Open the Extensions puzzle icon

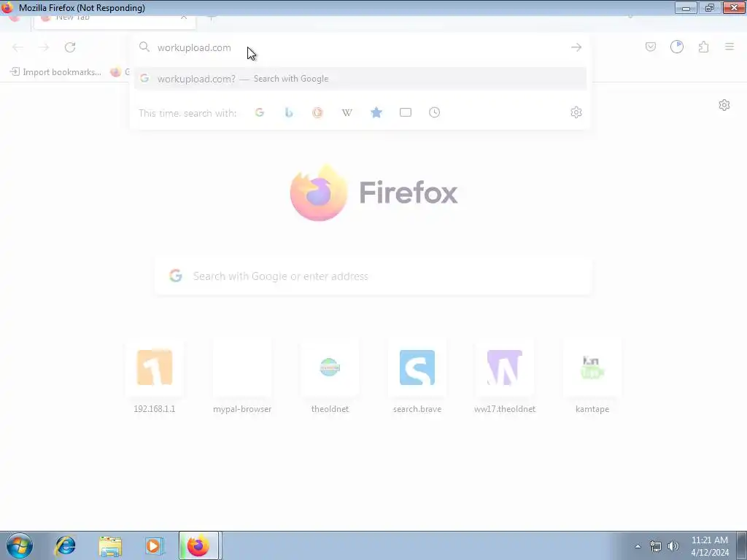coord(703,47)
